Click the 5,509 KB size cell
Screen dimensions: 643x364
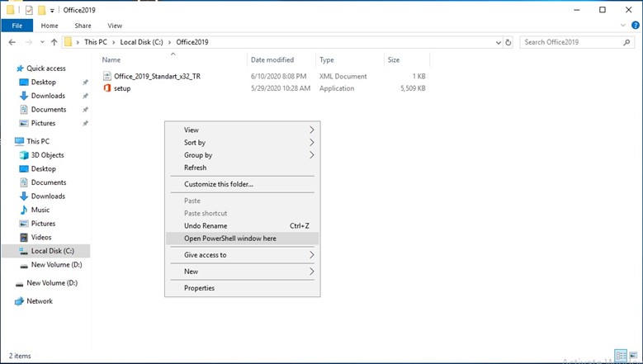pos(413,88)
